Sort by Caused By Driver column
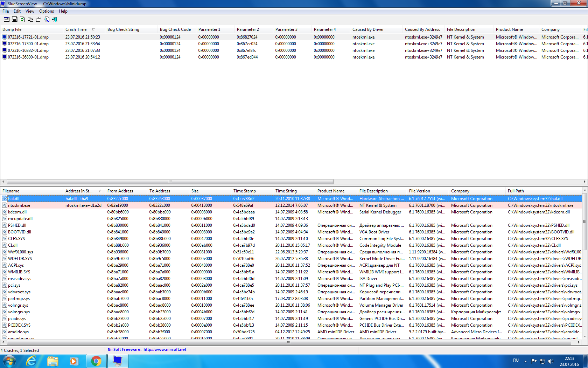Viewport: 588px width, 368px height. pos(376,29)
